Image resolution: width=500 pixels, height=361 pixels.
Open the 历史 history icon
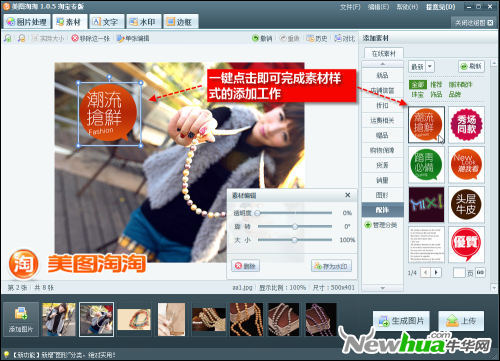310,38
